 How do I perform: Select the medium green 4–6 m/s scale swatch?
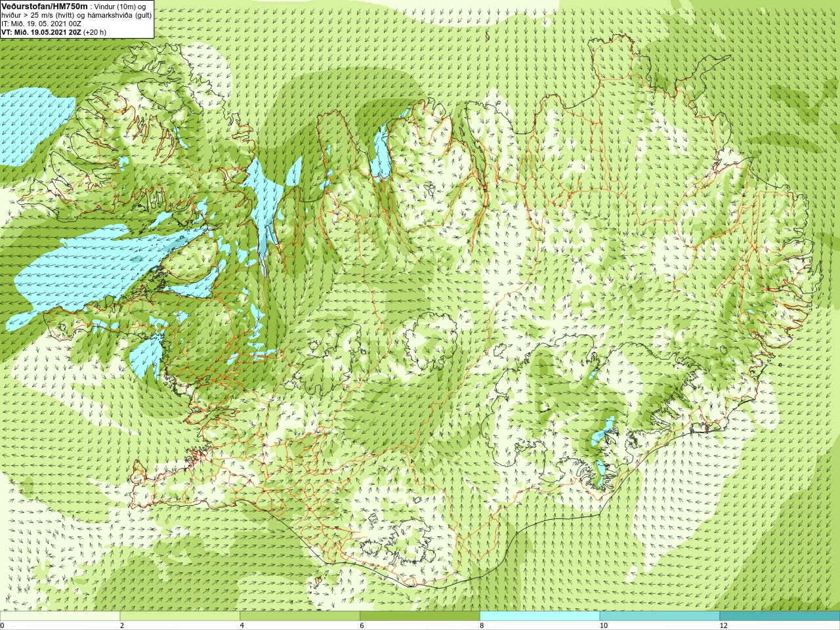point(300,616)
